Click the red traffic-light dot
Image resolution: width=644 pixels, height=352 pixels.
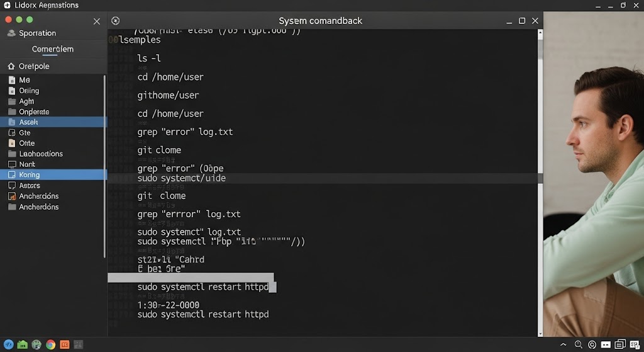point(8,20)
